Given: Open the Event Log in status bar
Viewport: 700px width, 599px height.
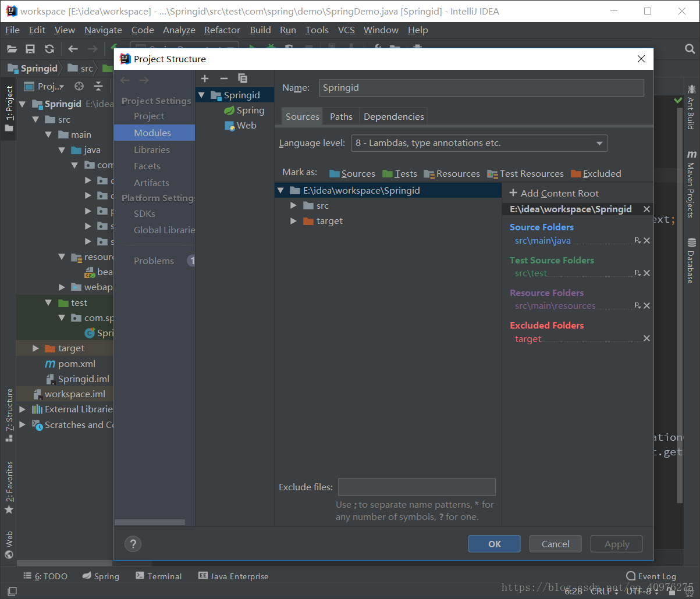Looking at the screenshot, I should click(x=651, y=576).
